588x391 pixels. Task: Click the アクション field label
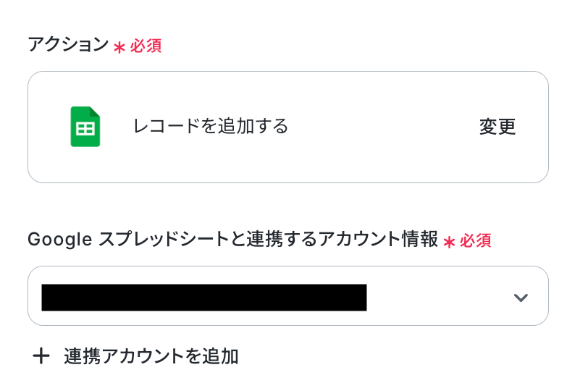click(68, 45)
